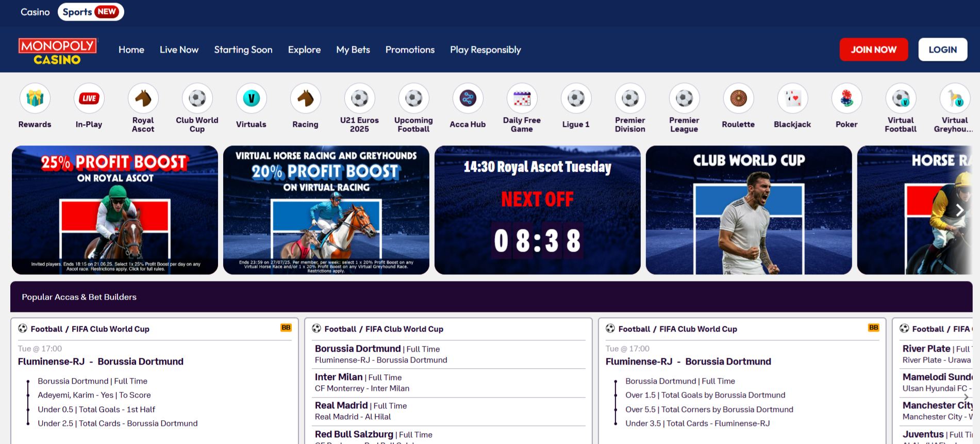Go to Home in navigation

131,50
